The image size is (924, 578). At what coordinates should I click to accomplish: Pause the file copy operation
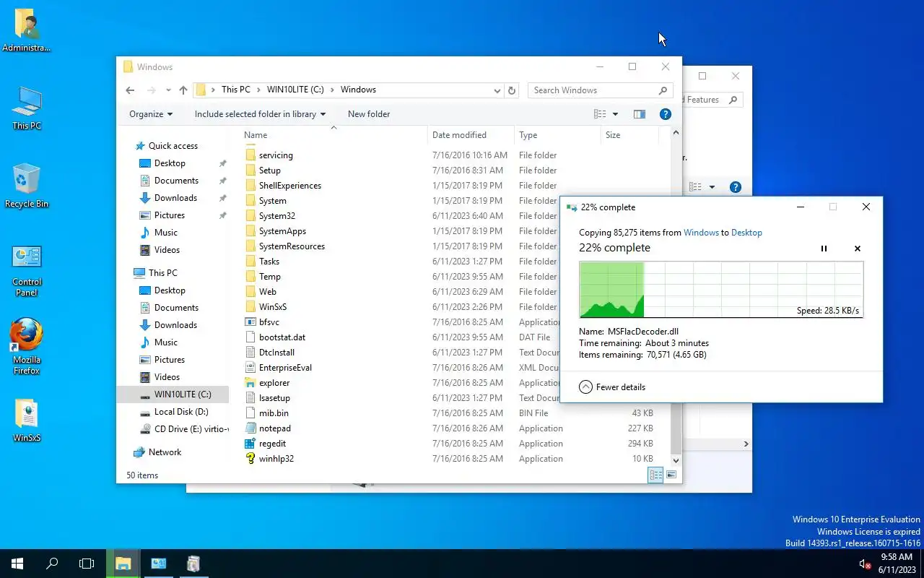[x=824, y=249]
